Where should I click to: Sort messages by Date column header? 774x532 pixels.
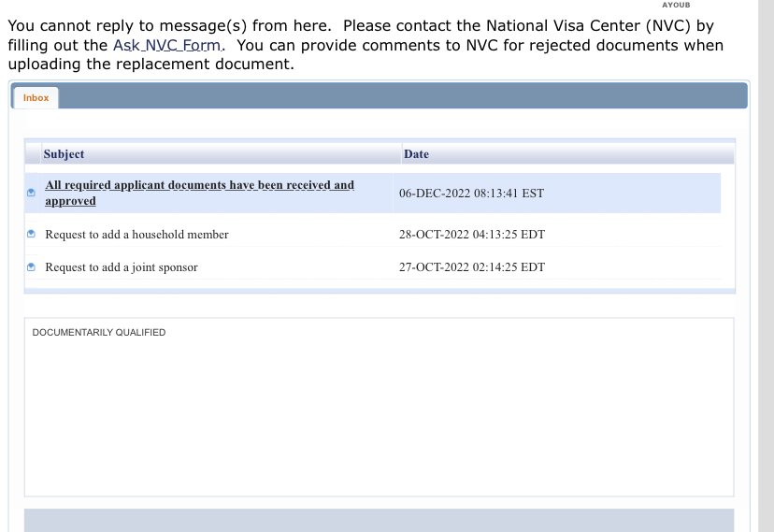[416, 154]
